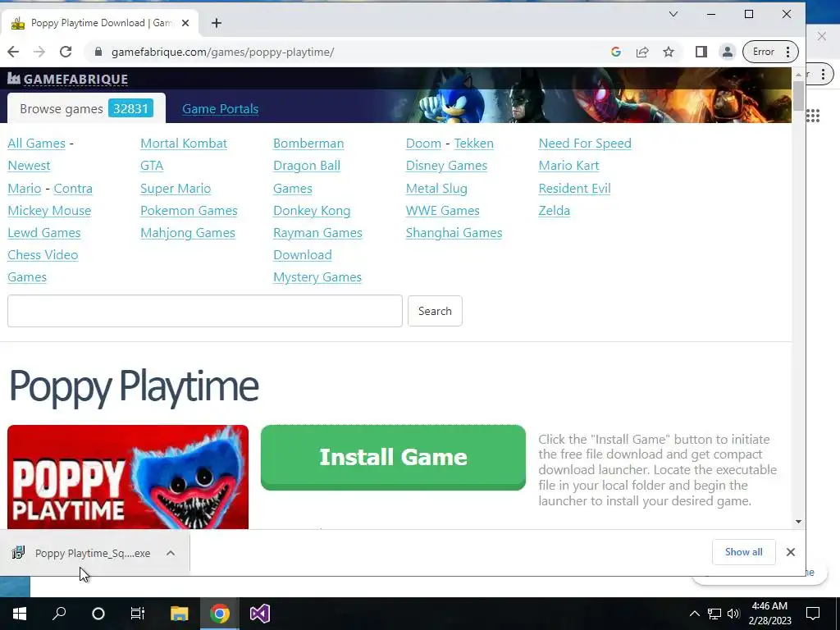The image size is (840, 630).
Task: Close the downloads bar
Action: point(791,552)
